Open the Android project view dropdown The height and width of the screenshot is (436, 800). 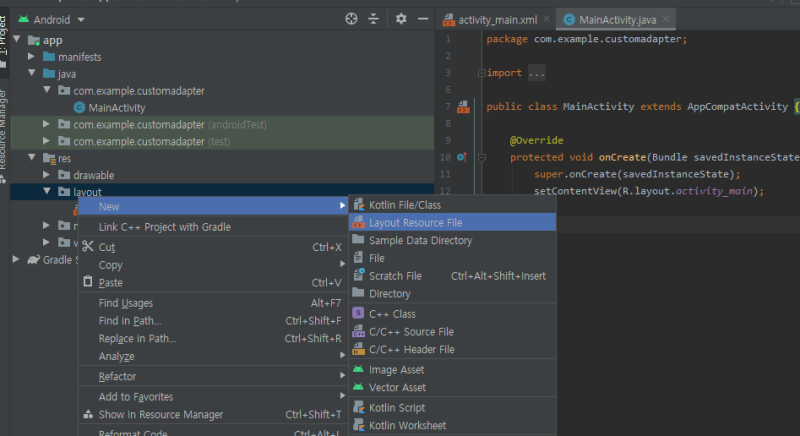[x=52, y=19]
